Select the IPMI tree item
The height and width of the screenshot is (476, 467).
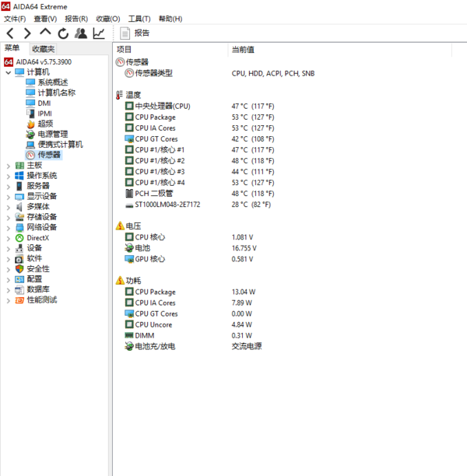tap(44, 114)
